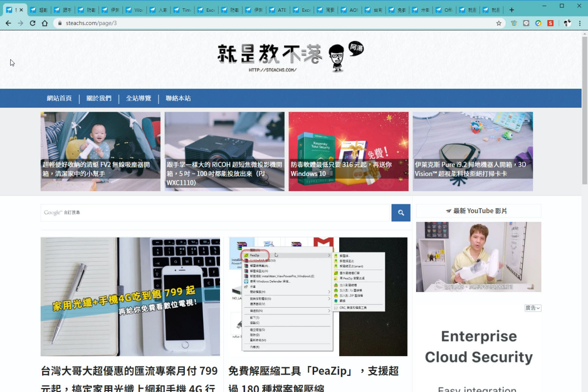Open Chrome's three-dot menu
The height and width of the screenshot is (392, 588).
tap(580, 23)
